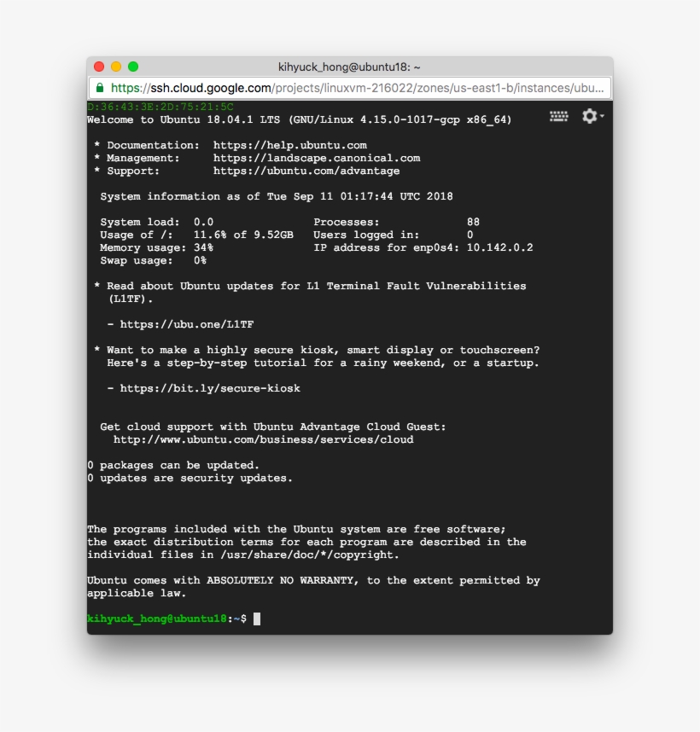700x732 pixels.
Task: Open the settings menu from the gear control
Action: (x=588, y=116)
